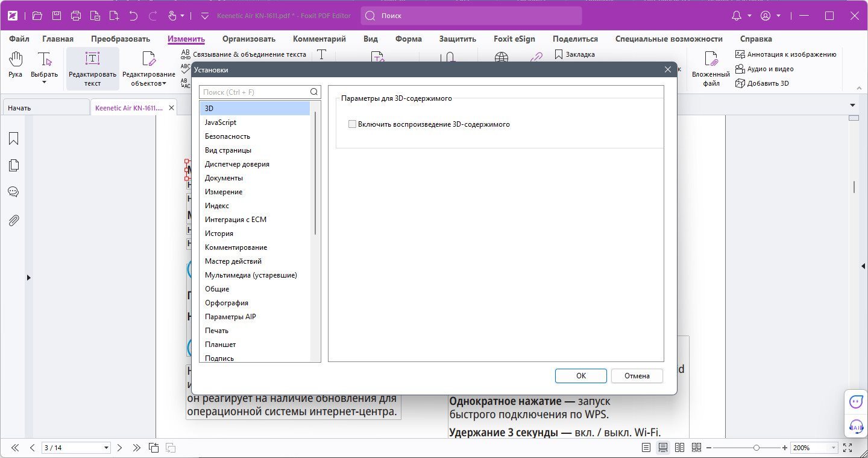Open the page number dropdown 3 / 14

point(76,448)
